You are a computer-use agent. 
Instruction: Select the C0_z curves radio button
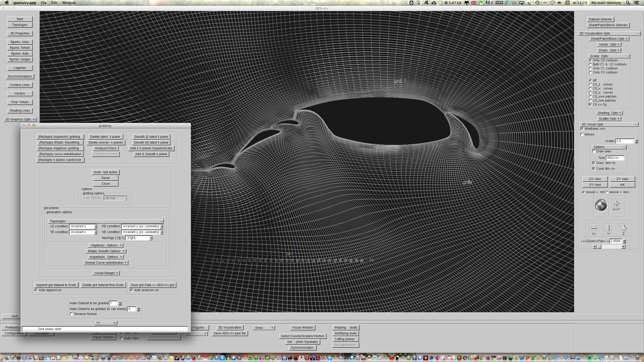click(x=590, y=84)
